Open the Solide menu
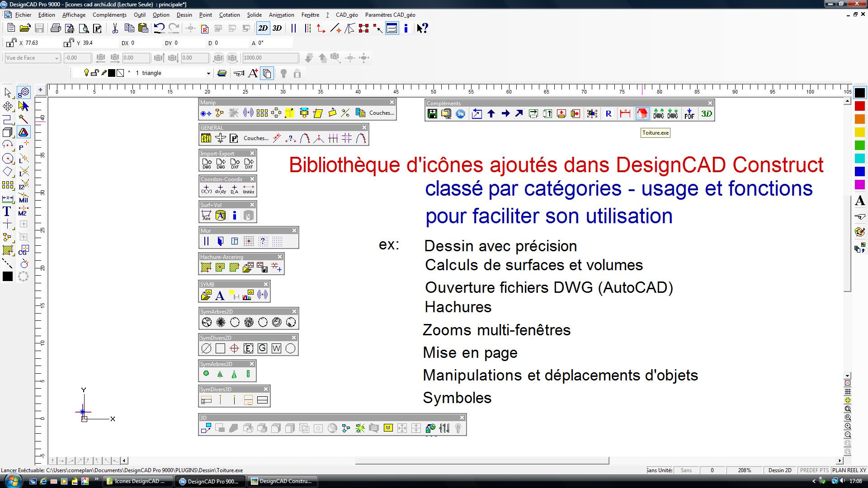 coord(255,15)
